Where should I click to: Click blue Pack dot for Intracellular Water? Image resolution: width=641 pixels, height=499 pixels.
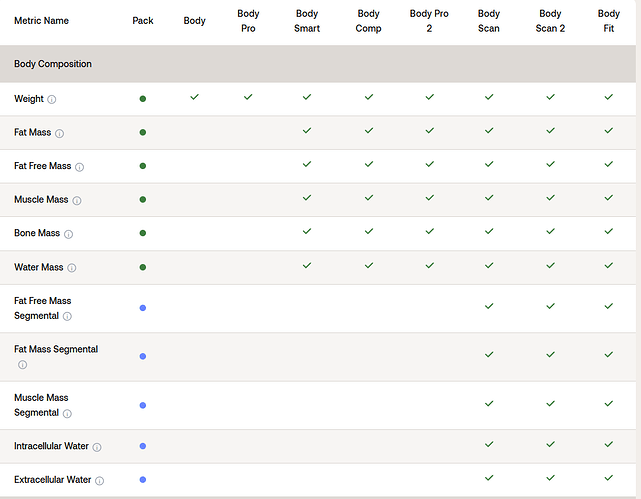tap(143, 446)
